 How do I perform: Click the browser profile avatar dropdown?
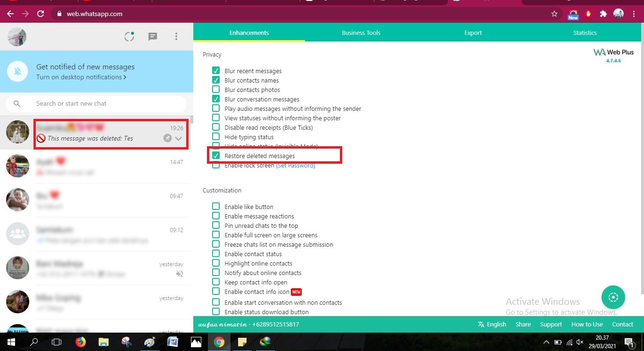[618, 14]
